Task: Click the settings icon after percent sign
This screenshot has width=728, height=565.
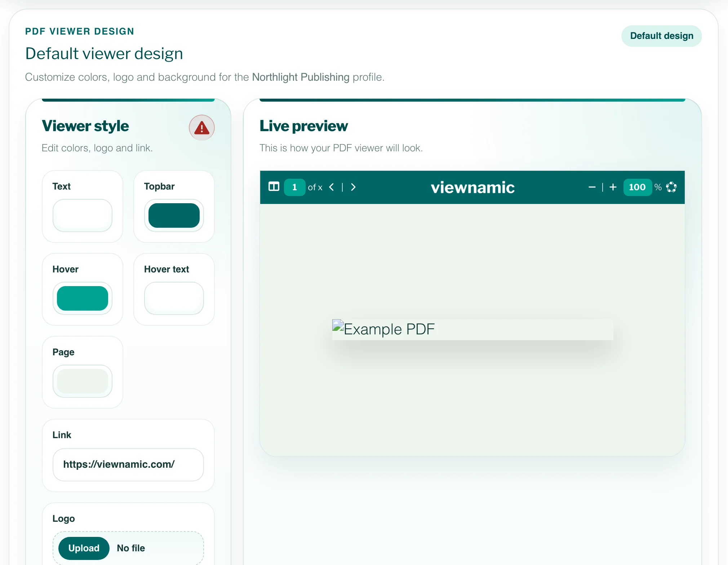Action: pyautogui.click(x=671, y=187)
